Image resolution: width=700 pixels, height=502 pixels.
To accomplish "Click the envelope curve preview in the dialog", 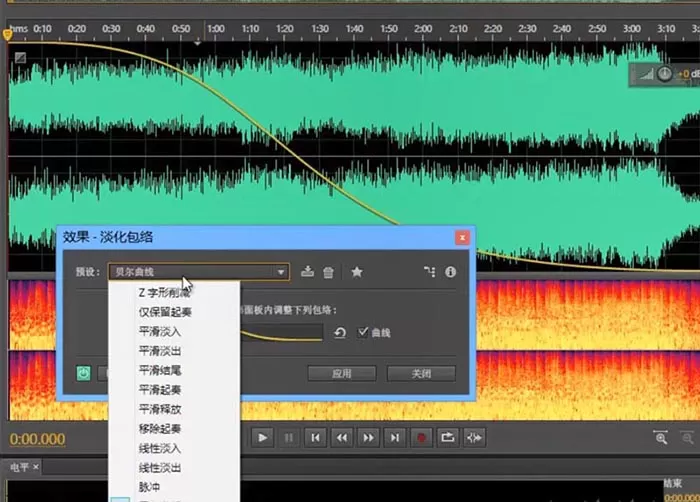I will (x=281, y=333).
